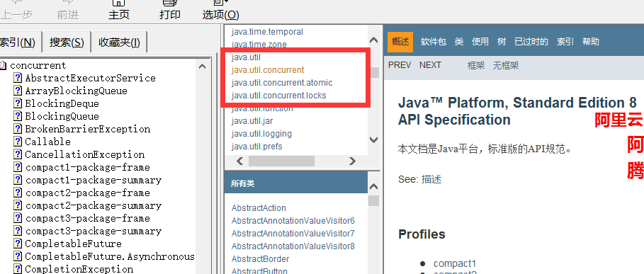Switch to the 收藏夹(I) tab
The image size is (644, 274).
click(x=119, y=42)
